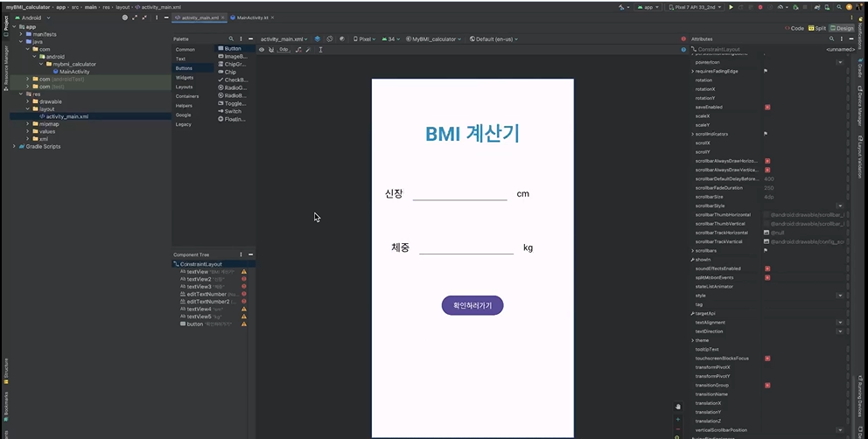Click the Collapse All icon in the Project panel
Viewport: 868px width, 439px height.
click(144, 17)
